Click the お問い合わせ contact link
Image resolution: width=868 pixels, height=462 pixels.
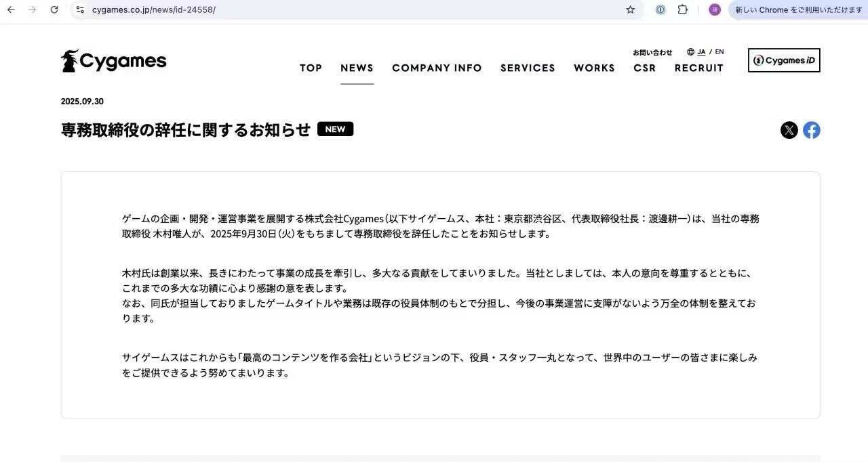pyautogui.click(x=652, y=52)
